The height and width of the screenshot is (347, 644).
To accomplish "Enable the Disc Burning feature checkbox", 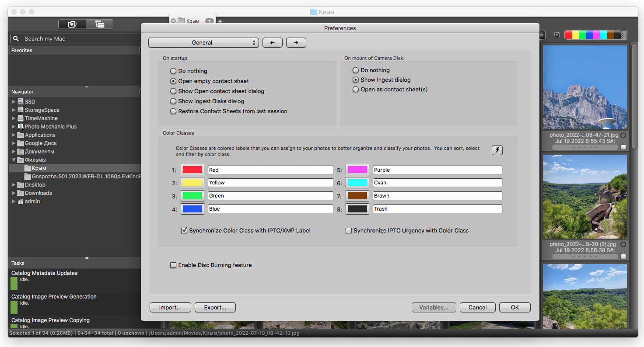I will pyautogui.click(x=173, y=265).
